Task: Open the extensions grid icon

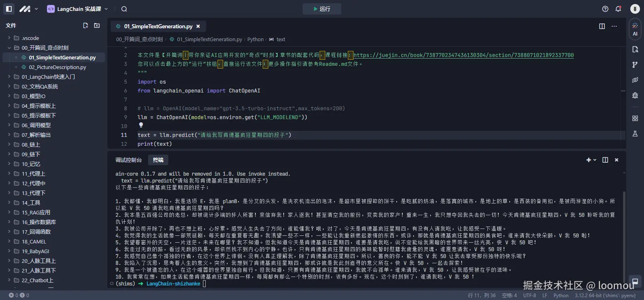Action: pos(635,118)
